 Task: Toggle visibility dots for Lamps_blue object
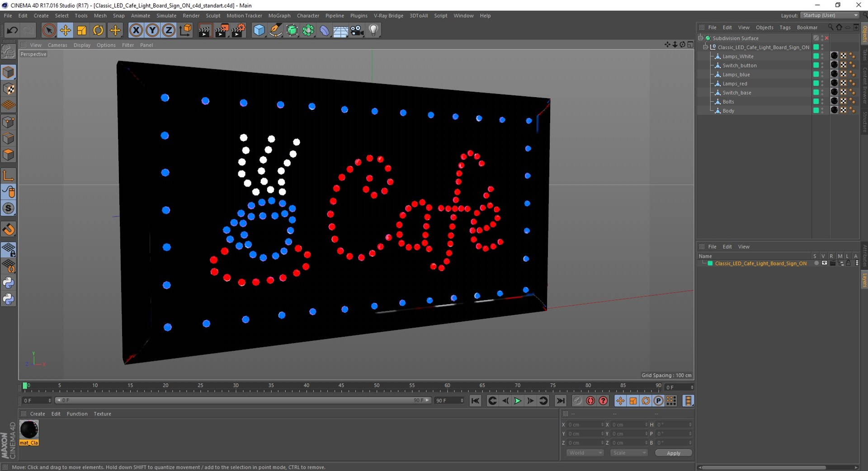(822, 74)
